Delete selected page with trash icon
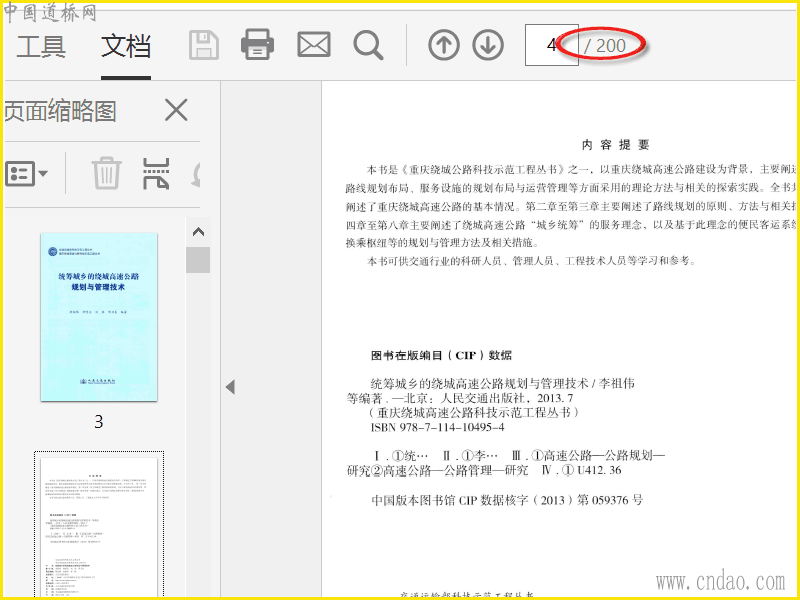The width and height of the screenshot is (800, 600). point(107,173)
